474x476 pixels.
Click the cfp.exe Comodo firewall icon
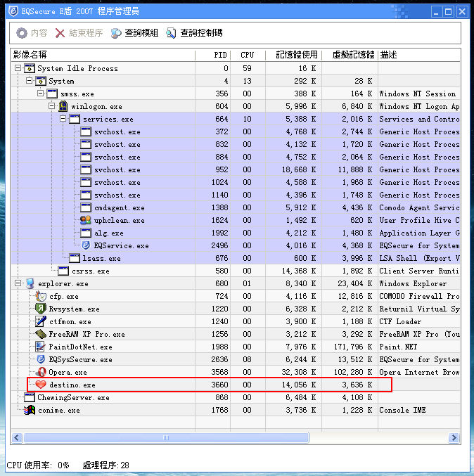(x=41, y=296)
